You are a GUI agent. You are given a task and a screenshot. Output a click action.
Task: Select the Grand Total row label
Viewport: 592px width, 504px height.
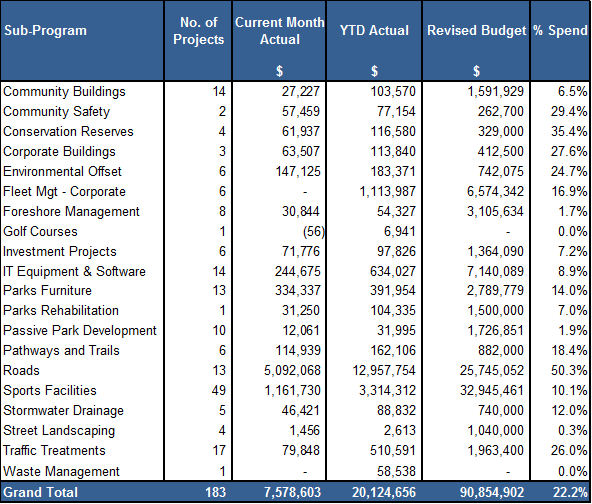(x=40, y=492)
